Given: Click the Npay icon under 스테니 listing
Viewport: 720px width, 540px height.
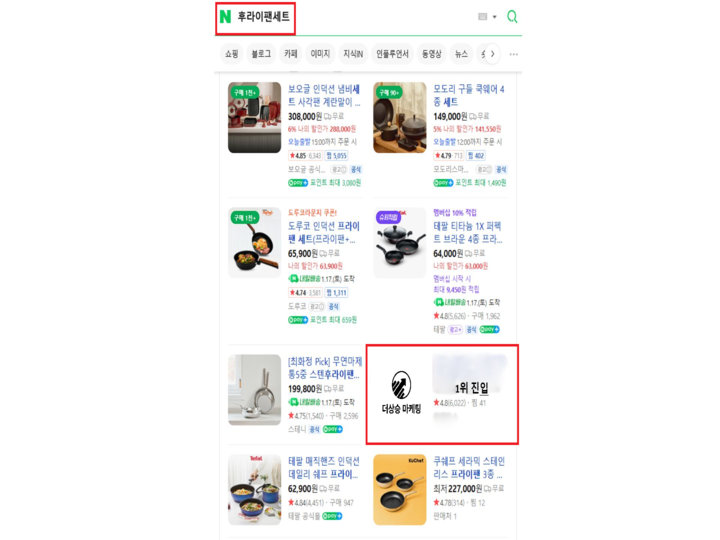Looking at the screenshot, I should point(332,429).
